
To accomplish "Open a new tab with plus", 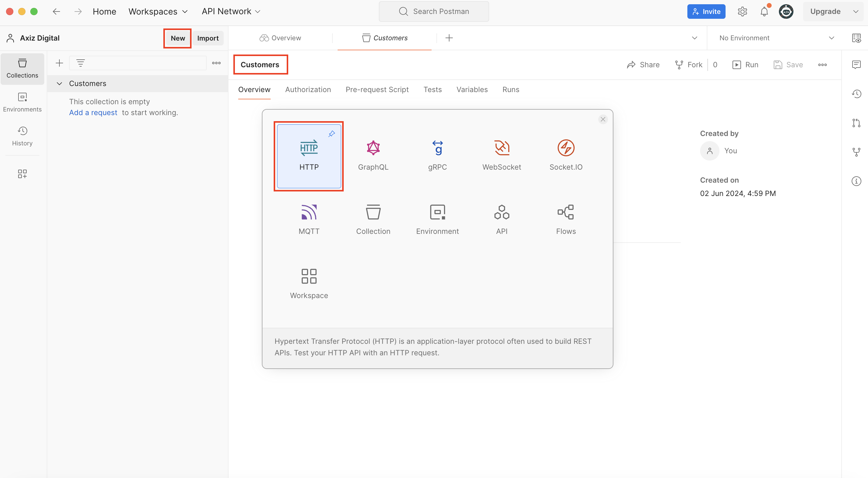I will [x=449, y=38].
